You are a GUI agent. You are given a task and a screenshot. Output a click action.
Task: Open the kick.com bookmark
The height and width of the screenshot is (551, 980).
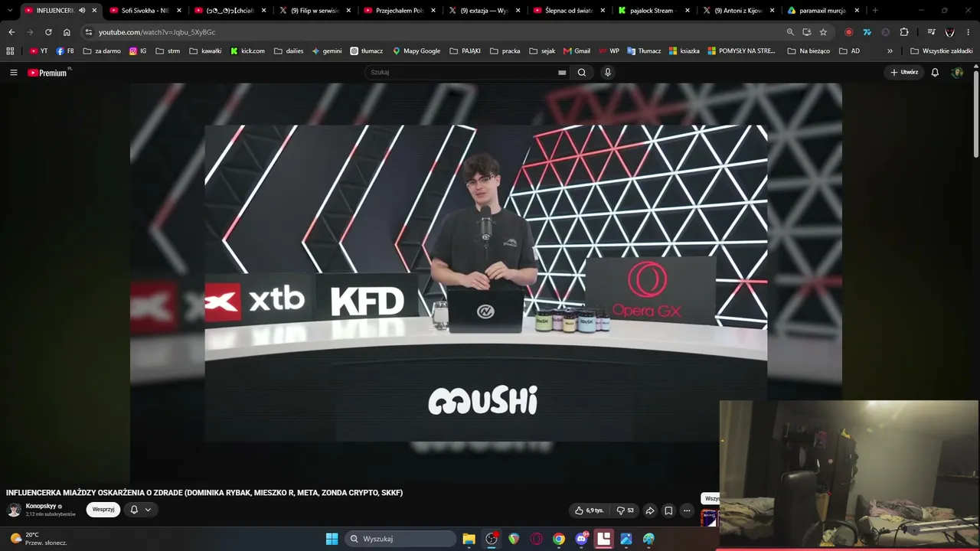click(x=247, y=51)
